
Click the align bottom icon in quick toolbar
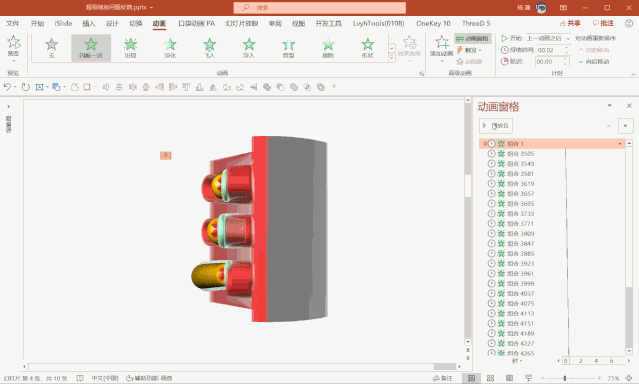pyautogui.click(x=200, y=87)
